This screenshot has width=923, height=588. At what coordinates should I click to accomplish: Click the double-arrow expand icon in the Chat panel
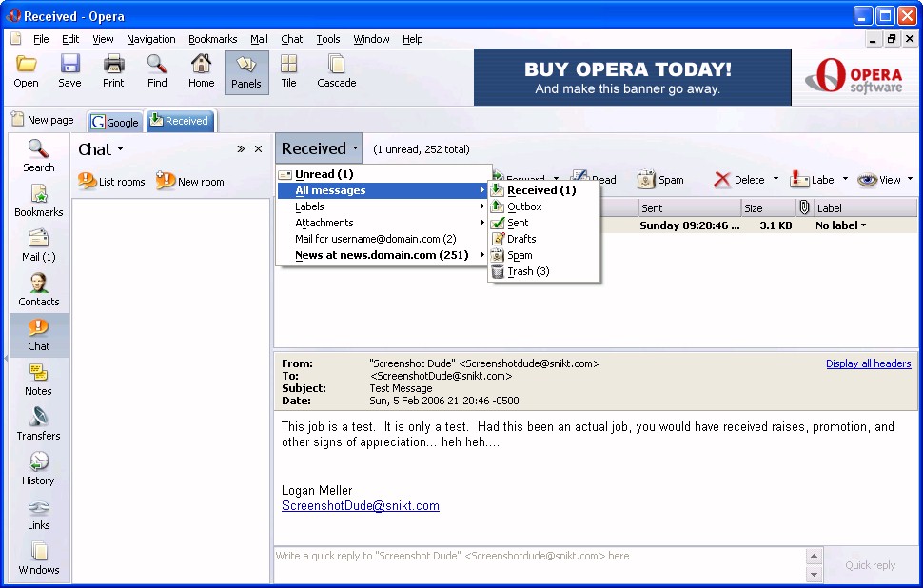(241, 149)
